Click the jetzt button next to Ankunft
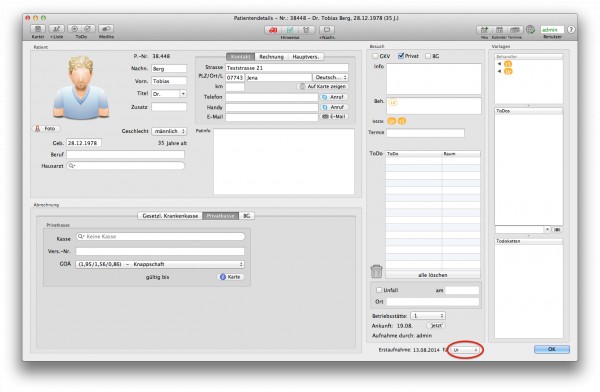Image resolution: width=600 pixels, height=392 pixels. coord(437,326)
